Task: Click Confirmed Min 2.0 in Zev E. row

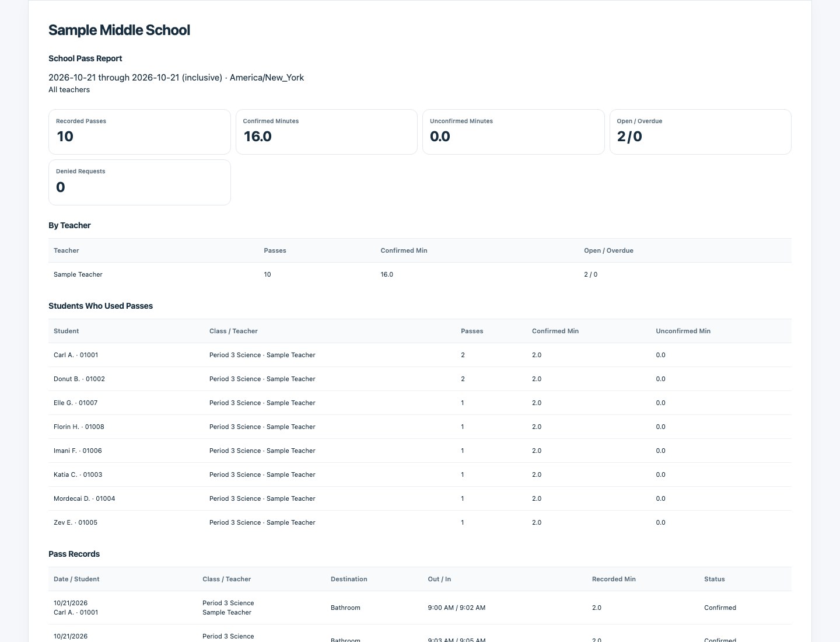Action: coord(537,522)
